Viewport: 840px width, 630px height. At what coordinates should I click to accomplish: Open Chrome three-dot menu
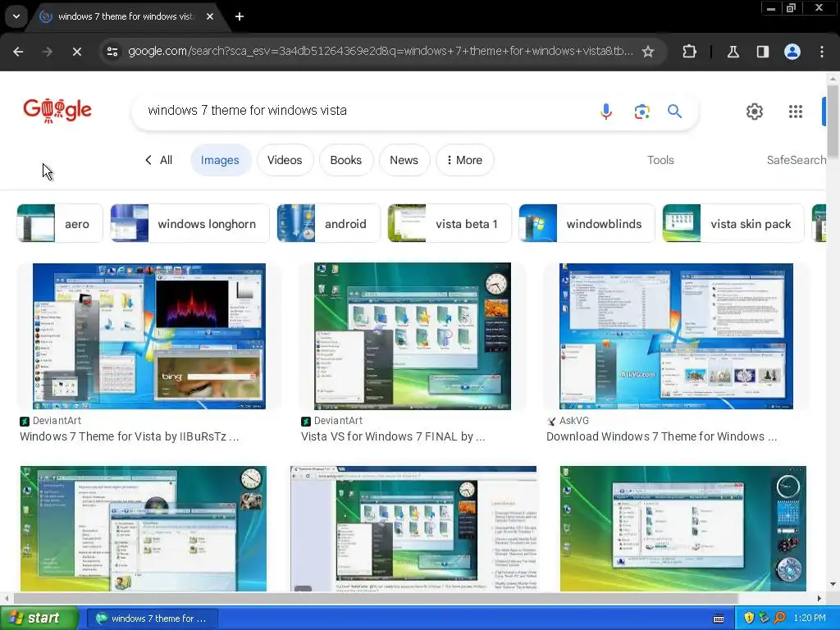tap(822, 52)
